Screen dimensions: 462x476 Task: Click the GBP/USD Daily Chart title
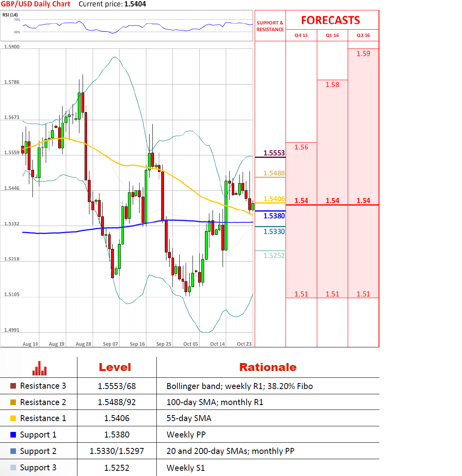click(36, 4)
